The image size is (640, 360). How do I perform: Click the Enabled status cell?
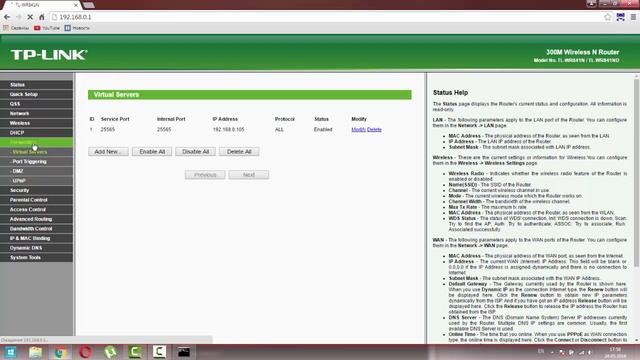[323, 129]
